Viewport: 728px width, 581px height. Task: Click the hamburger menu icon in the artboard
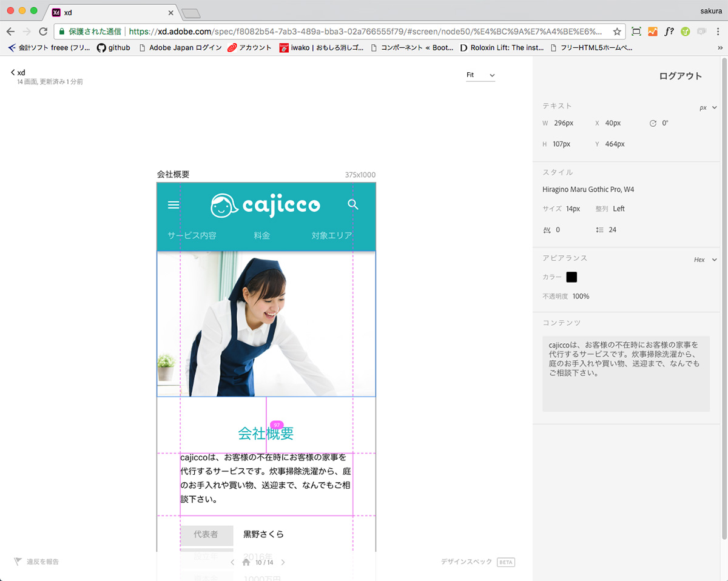[x=174, y=205]
